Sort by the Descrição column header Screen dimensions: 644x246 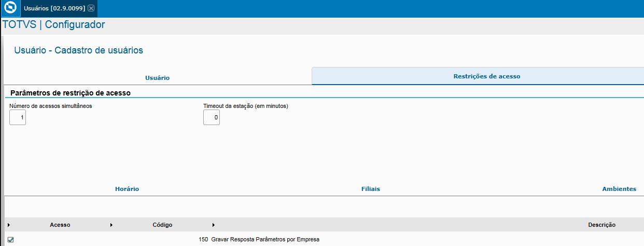pos(601,225)
